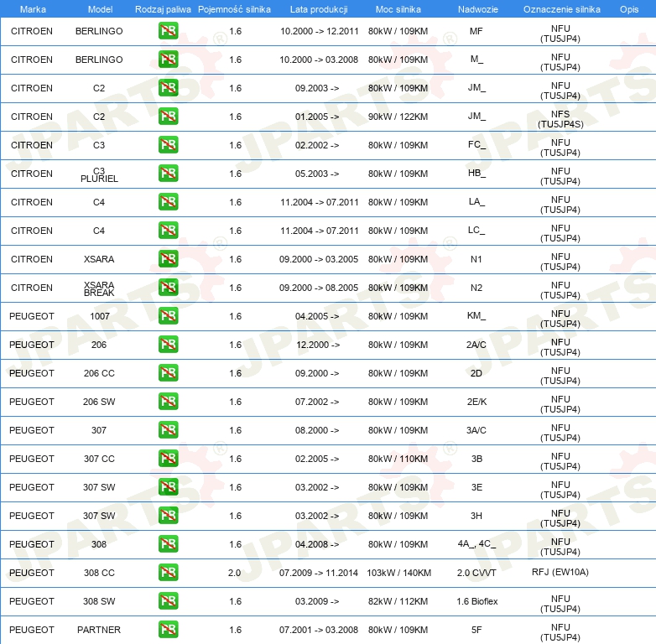Click the Rodzaj paliwa column header
This screenshot has height=644, width=656.
coord(163,9)
